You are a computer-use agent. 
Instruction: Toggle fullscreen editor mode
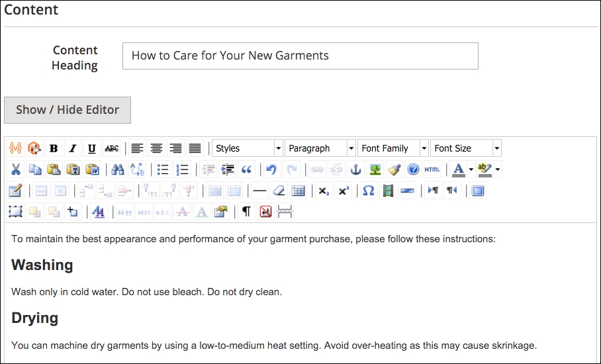(478, 191)
